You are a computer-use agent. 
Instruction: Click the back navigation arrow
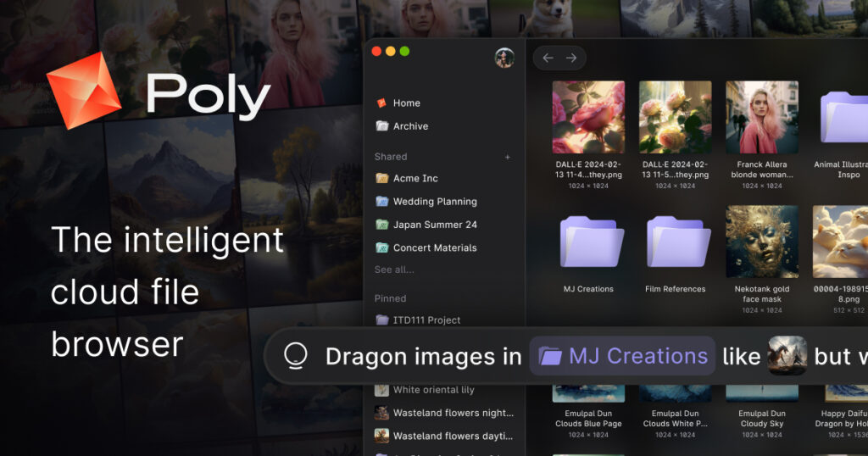coord(548,58)
